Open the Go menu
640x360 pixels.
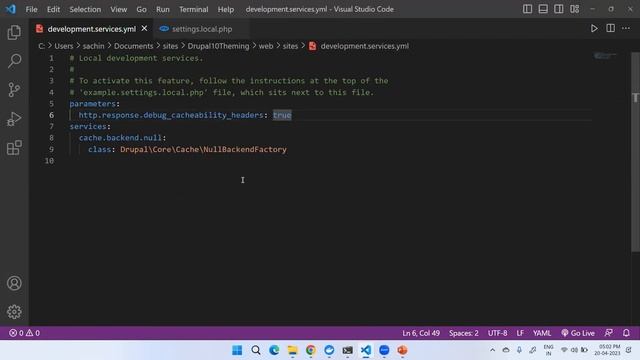(141, 9)
